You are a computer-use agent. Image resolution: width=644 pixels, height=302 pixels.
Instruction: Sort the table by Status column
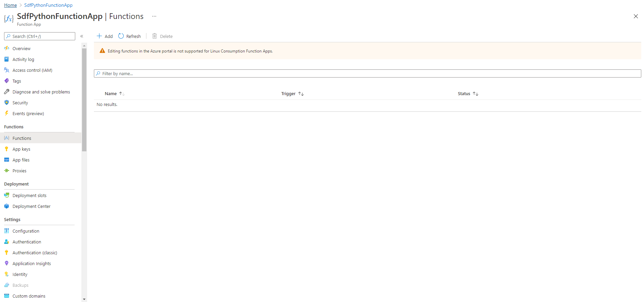click(468, 94)
